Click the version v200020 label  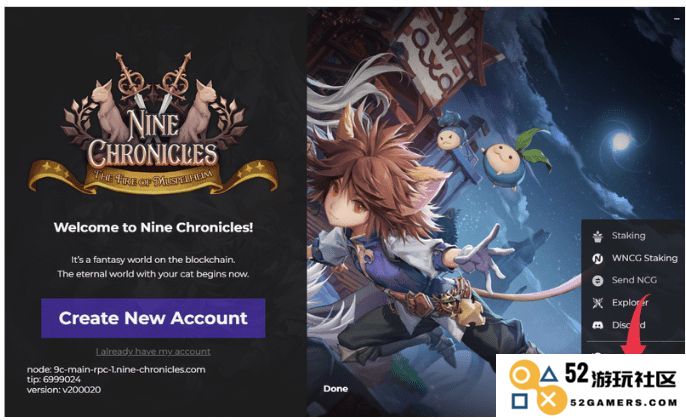point(64,389)
